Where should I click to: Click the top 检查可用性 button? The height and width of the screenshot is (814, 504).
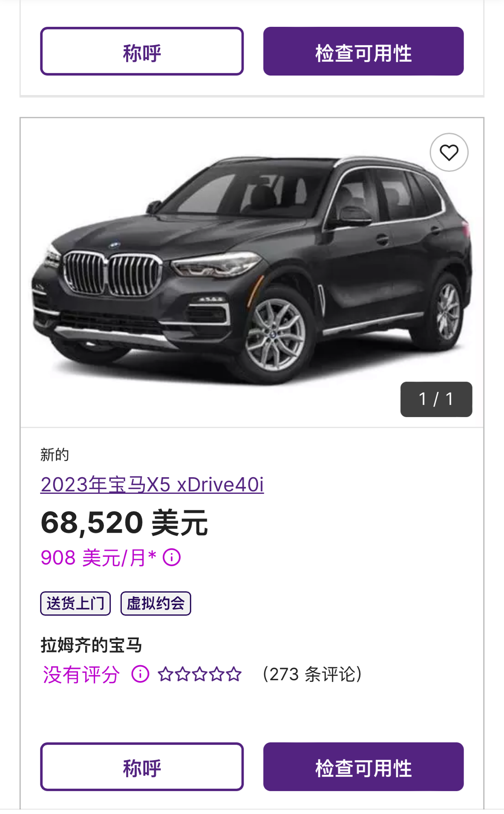[x=363, y=51]
